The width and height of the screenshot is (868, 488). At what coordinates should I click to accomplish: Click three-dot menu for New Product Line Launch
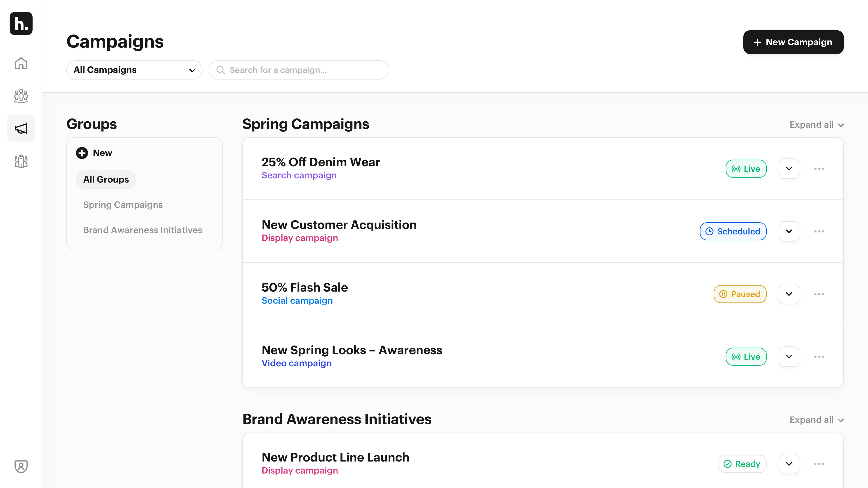[819, 464]
